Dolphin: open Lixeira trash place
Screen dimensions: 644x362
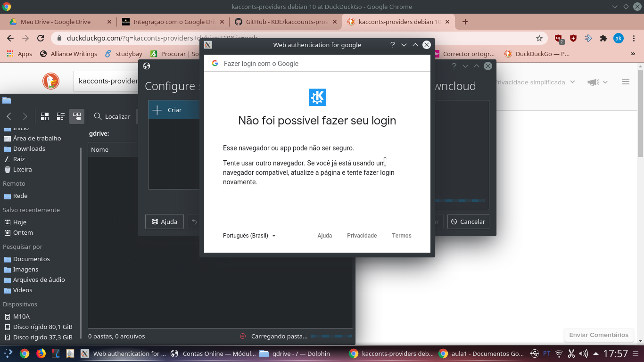22,169
